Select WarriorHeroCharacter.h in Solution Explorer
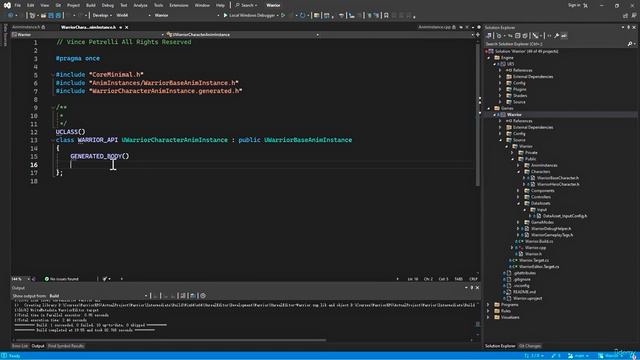The height and width of the screenshot is (360, 640). 558,184
